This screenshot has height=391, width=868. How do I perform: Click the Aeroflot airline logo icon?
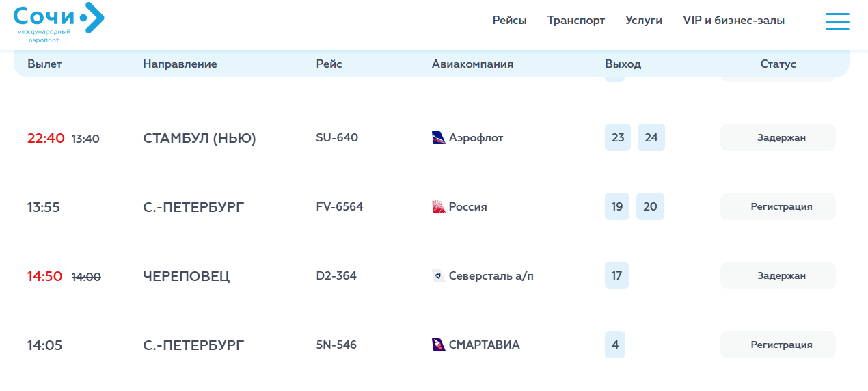[x=439, y=137]
